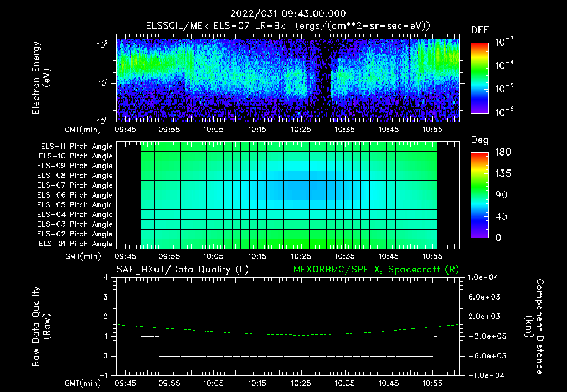
Task: Click the SAF_BXuT/Data Quality (L) title
Action: click(x=183, y=270)
